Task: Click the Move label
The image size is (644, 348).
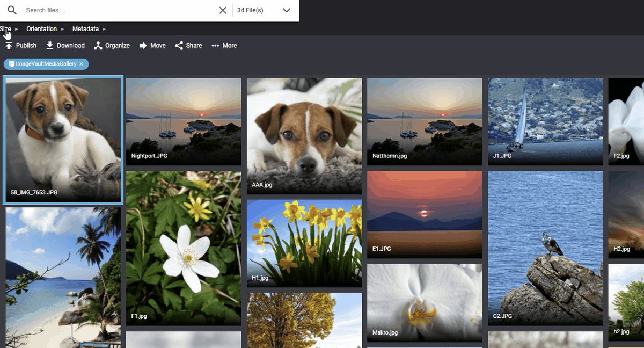Action: coord(158,46)
